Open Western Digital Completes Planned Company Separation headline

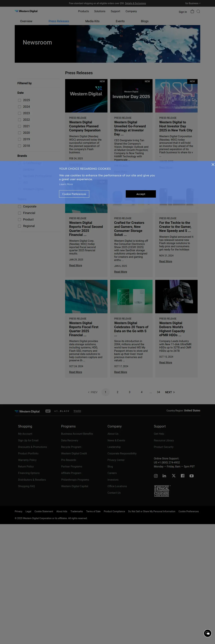click(85, 126)
